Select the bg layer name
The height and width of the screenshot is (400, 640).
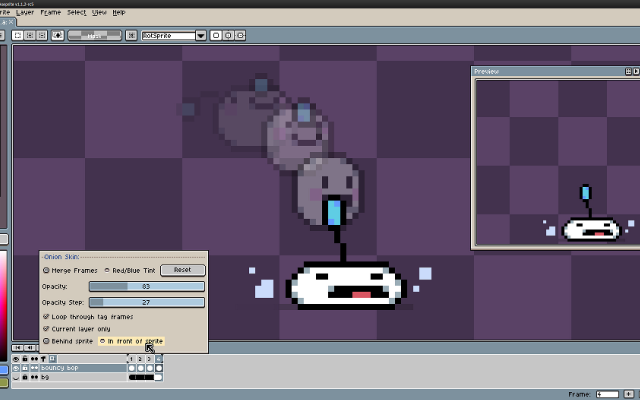(x=83, y=377)
